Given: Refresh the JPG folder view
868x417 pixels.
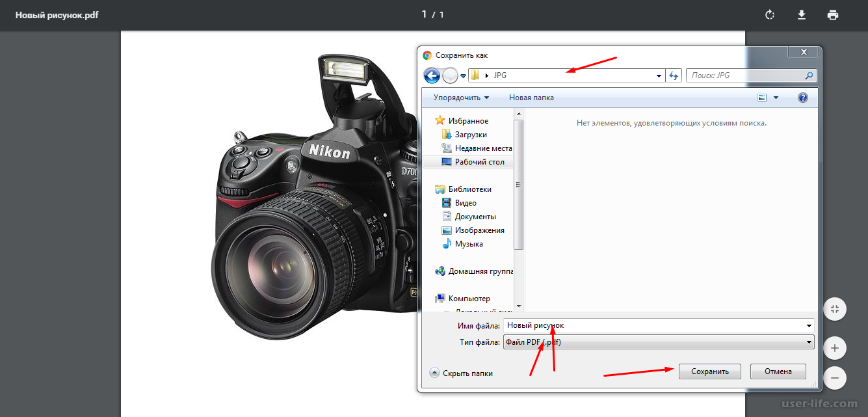Looking at the screenshot, I should pos(674,75).
